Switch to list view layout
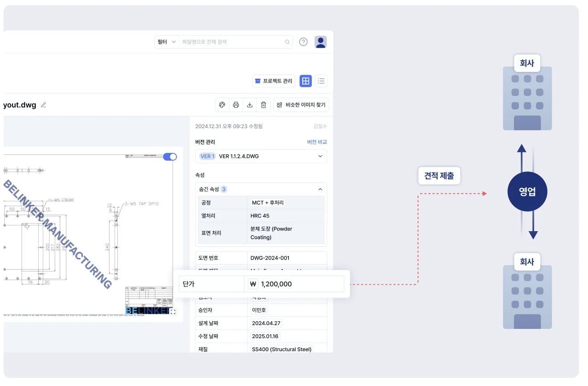Screen dimensions: 588x386 321,81
